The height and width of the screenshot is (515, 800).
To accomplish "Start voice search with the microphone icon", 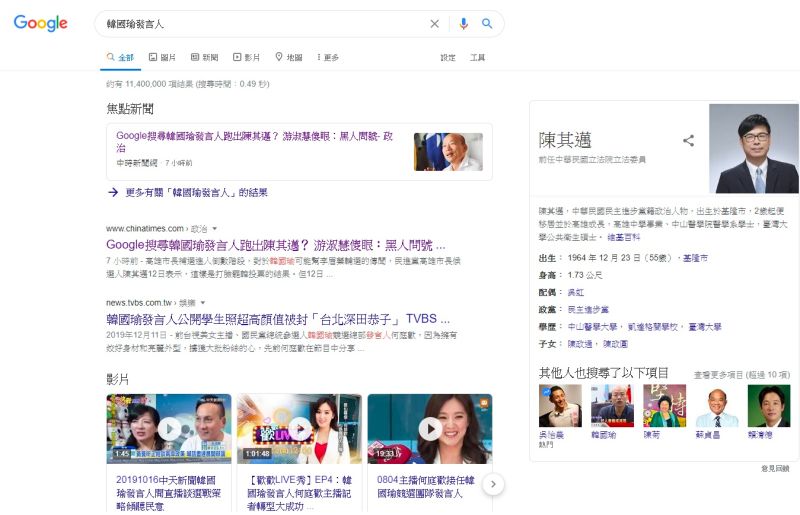I will click(463, 23).
